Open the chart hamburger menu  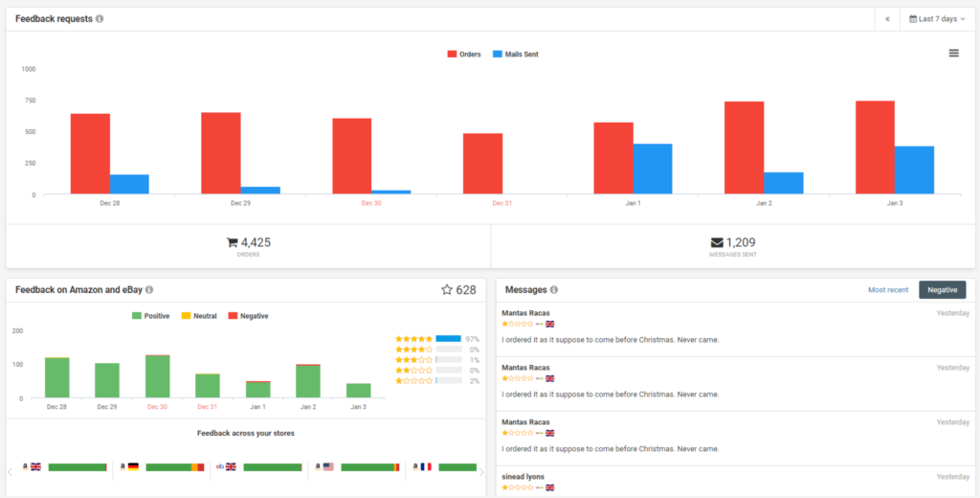953,53
